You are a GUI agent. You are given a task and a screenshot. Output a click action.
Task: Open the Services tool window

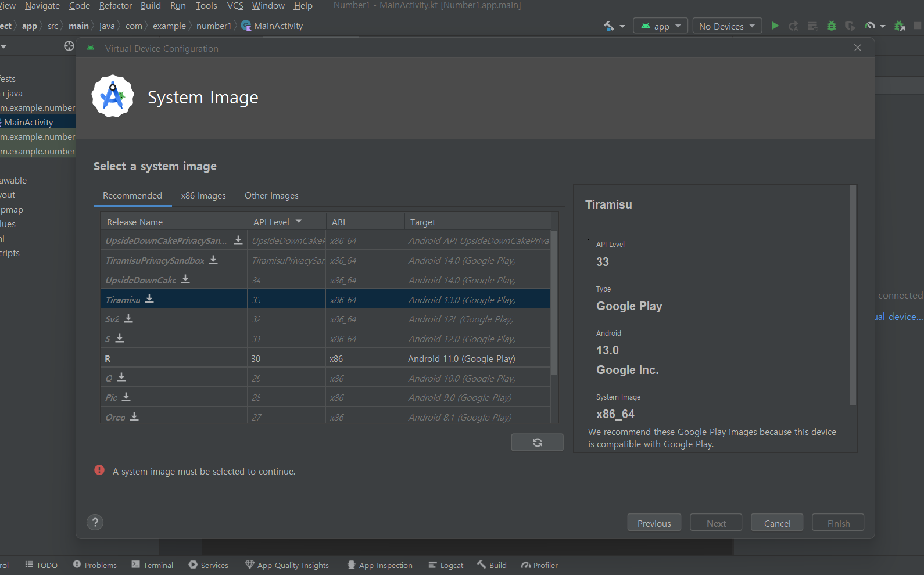point(208,565)
